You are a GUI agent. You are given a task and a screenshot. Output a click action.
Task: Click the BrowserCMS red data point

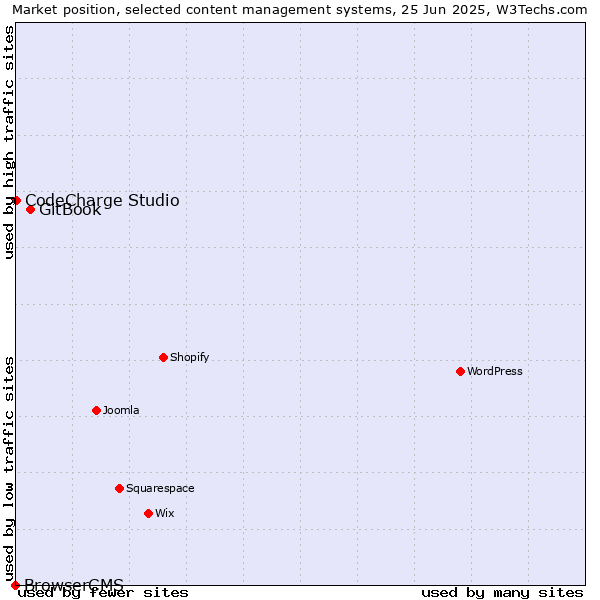[15, 585]
